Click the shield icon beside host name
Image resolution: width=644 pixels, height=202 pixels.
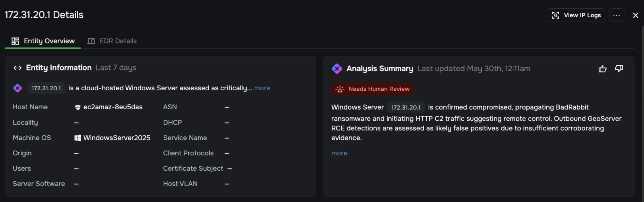[x=78, y=107]
